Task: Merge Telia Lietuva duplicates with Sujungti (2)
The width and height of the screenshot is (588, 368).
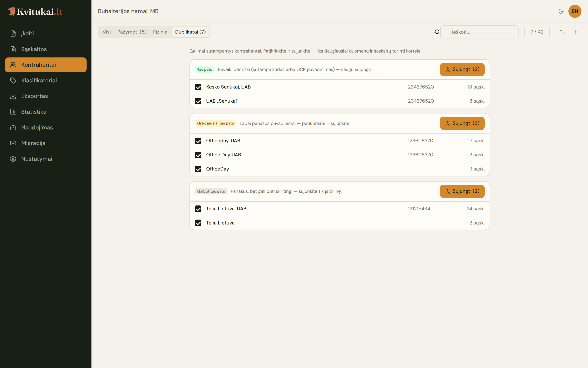Action: click(x=462, y=191)
